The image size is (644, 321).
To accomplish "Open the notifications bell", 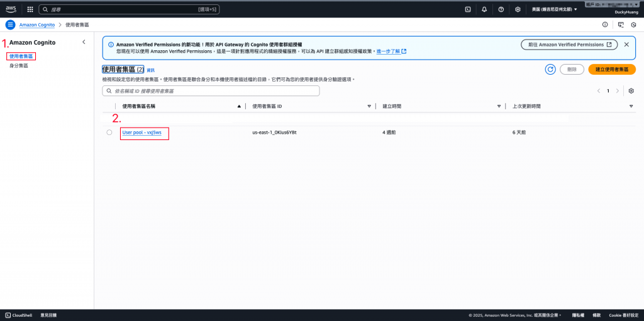I will click(484, 9).
